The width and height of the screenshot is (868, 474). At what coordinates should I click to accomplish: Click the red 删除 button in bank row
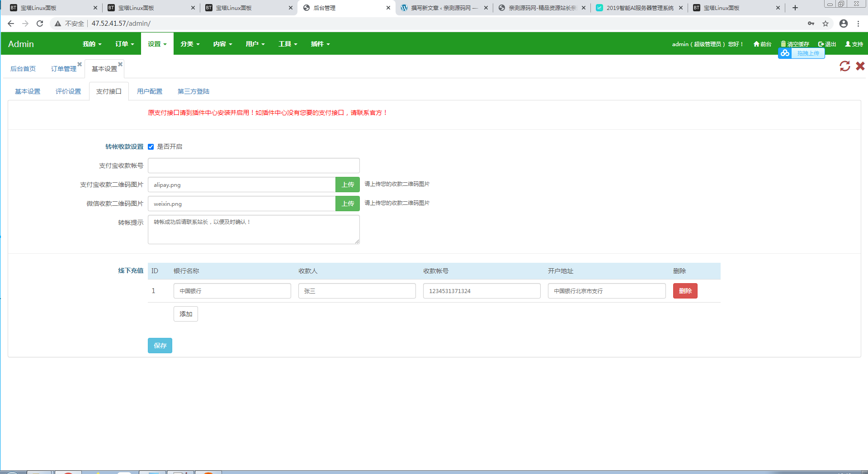click(685, 291)
